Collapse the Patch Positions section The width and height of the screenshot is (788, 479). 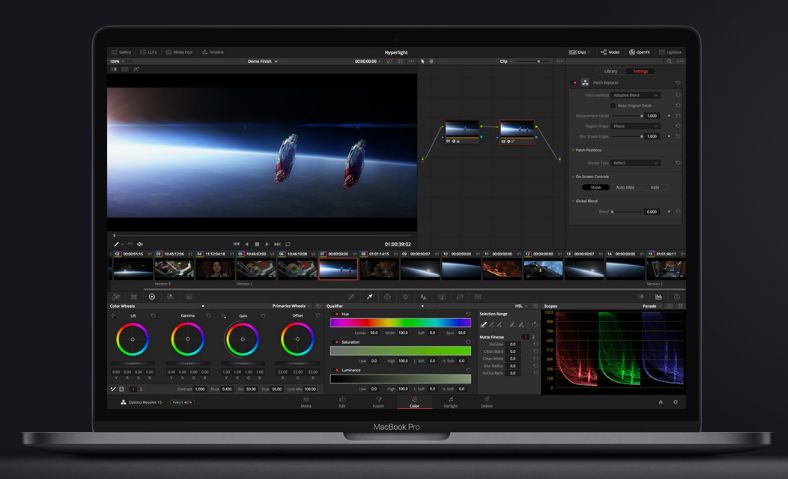pos(586,150)
